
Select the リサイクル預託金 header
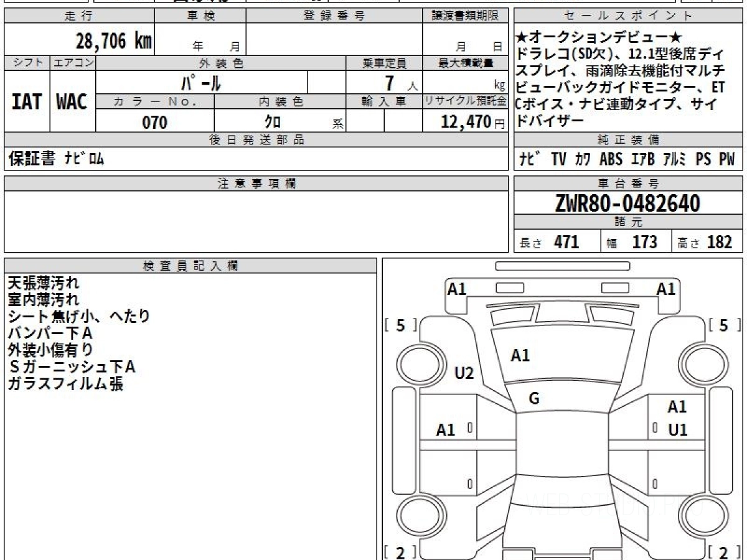coord(465,101)
